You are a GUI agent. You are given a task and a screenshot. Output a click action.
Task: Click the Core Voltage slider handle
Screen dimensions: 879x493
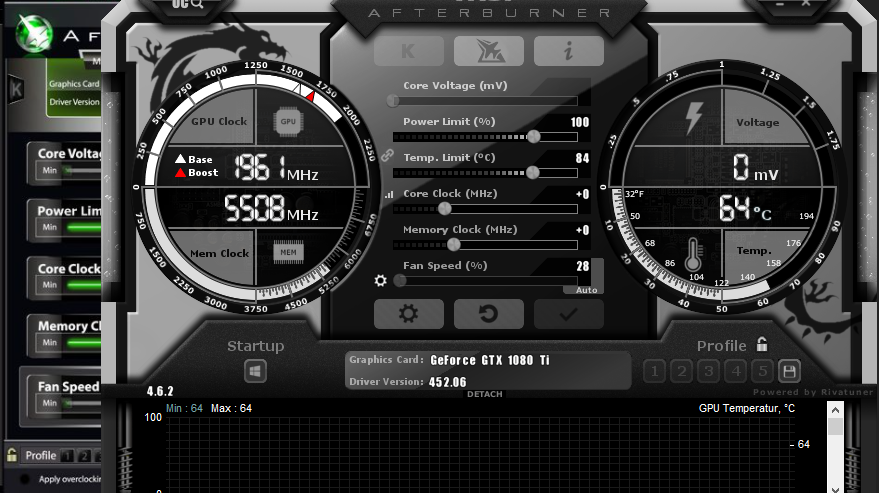[393, 101]
